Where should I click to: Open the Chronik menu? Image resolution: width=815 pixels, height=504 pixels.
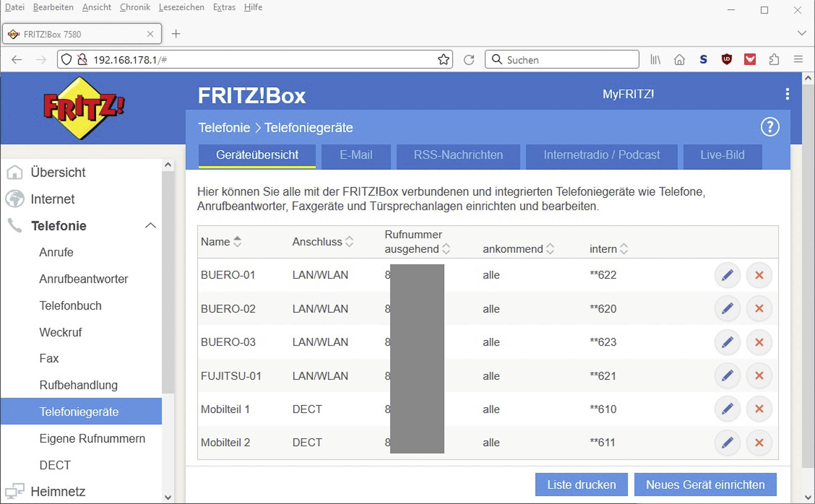click(x=135, y=7)
